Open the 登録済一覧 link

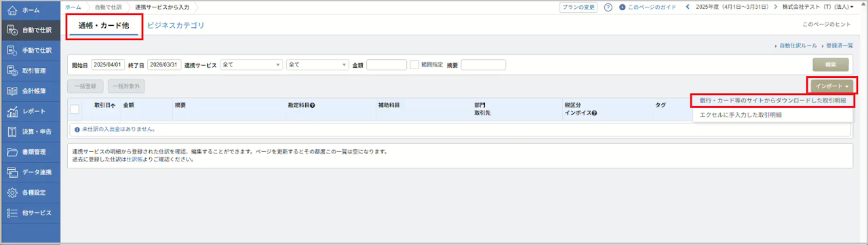[840, 45]
